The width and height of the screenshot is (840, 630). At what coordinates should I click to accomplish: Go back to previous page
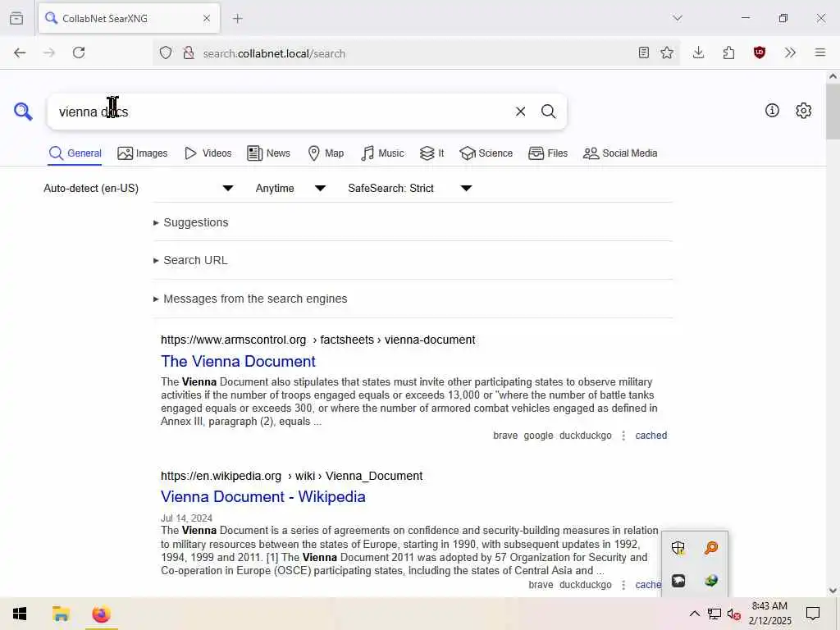pos(20,52)
